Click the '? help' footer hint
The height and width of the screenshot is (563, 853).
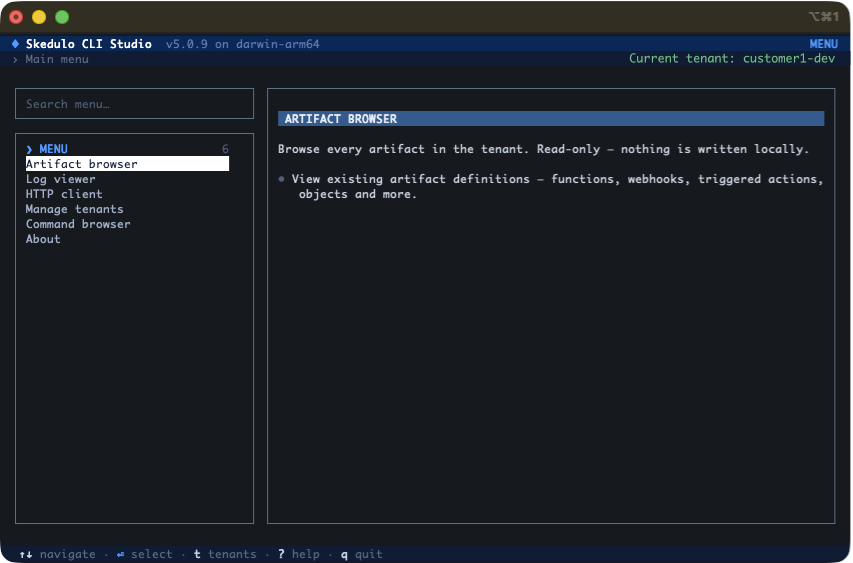tap(298, 554)
